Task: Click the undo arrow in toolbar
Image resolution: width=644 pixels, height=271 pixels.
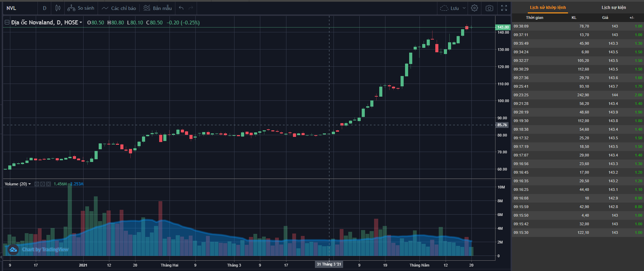Action: click(x=181, y=8)
